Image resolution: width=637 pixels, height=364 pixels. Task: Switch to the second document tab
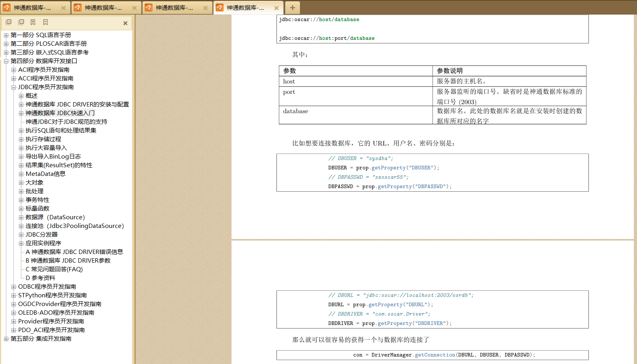click(x=103, y=8)
